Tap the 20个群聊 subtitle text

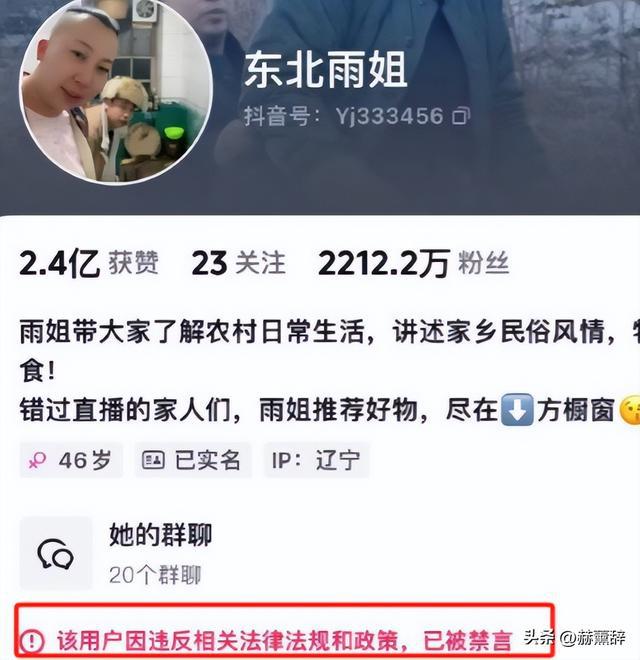click(155, 575)
